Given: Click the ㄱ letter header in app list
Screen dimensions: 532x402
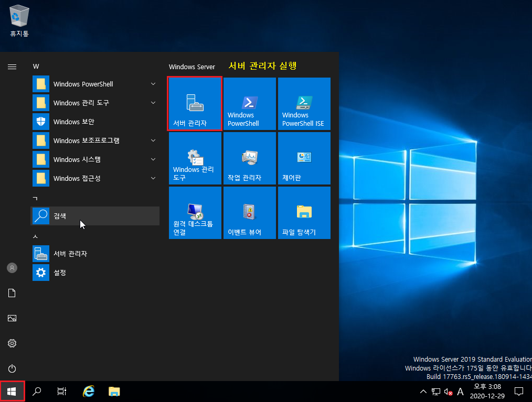Looking at the screenshot, I should click(35, 198).
